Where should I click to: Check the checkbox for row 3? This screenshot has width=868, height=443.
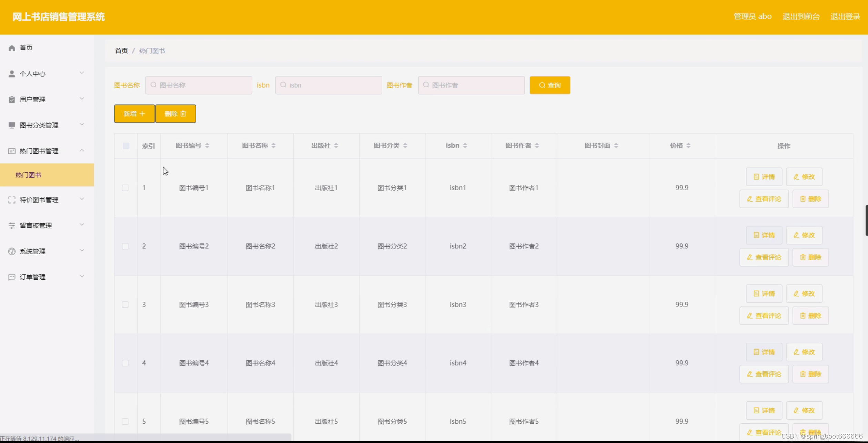pos(125,305)
